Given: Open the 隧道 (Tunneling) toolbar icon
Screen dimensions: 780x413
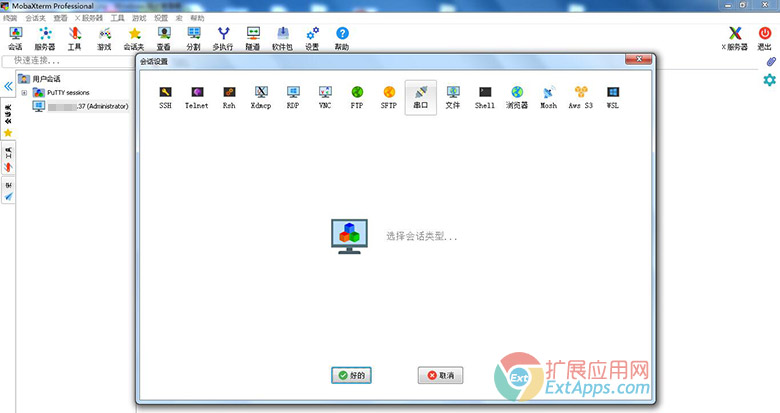Looking at the screenshot, I should coord(253,39).
